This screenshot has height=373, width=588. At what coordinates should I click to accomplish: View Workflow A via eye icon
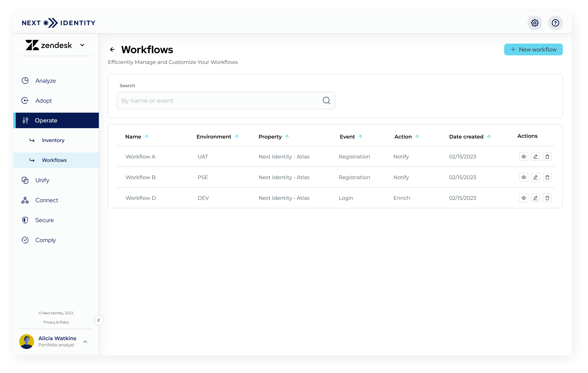point(524,157)
